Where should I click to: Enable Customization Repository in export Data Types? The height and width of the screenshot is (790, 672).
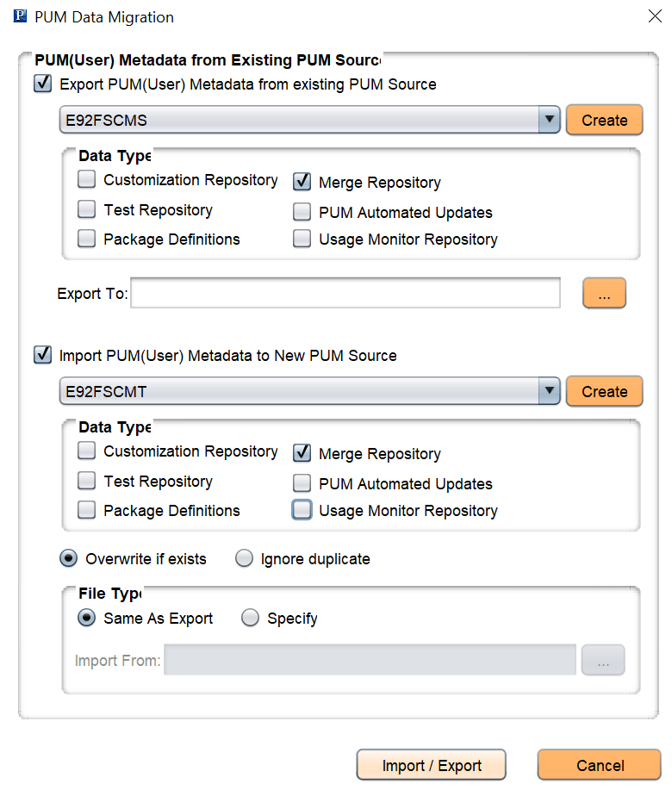[x=86, y=179]
